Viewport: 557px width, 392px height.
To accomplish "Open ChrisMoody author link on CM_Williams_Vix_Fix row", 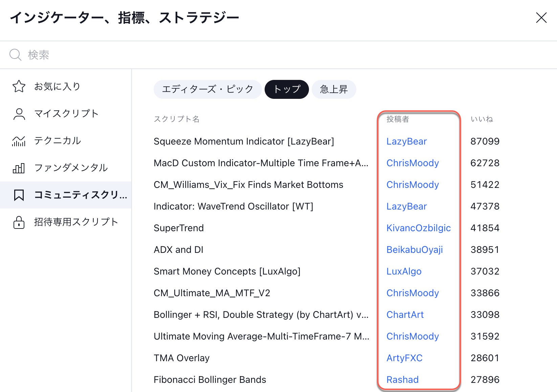I will click(413, 185).
